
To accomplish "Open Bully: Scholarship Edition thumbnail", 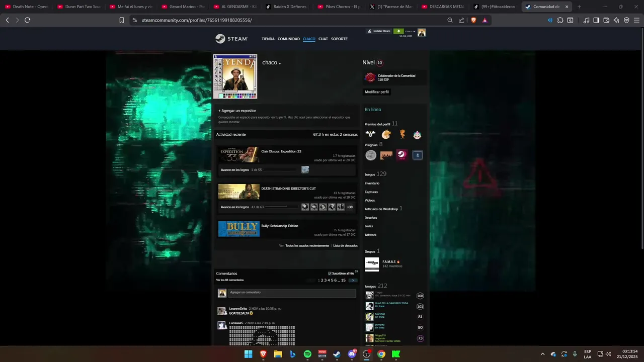I will pos(239,229).
